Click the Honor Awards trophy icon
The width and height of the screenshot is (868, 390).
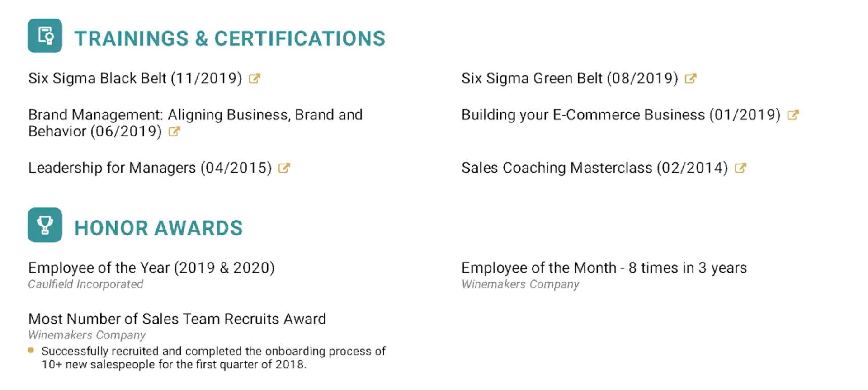pos(45,225)
